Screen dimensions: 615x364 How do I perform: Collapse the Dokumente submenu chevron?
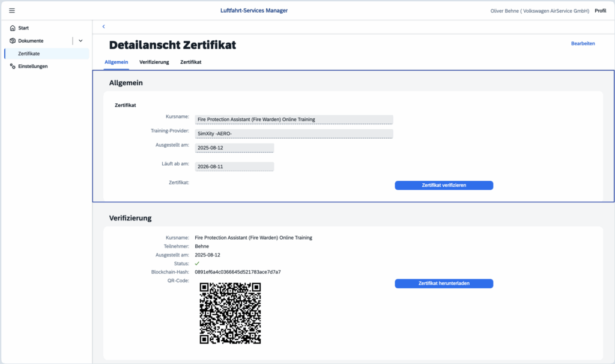pyautogui.click(x=80, y=41)
